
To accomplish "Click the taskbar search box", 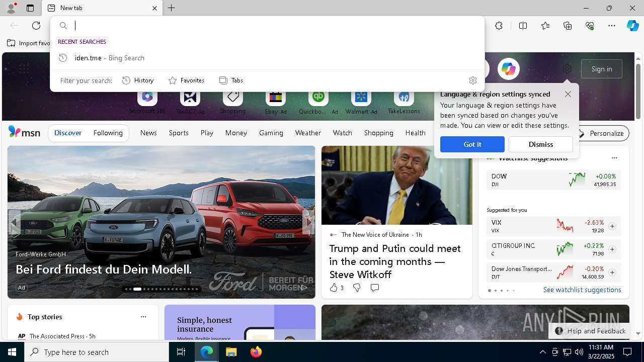I will pos(97,352).
